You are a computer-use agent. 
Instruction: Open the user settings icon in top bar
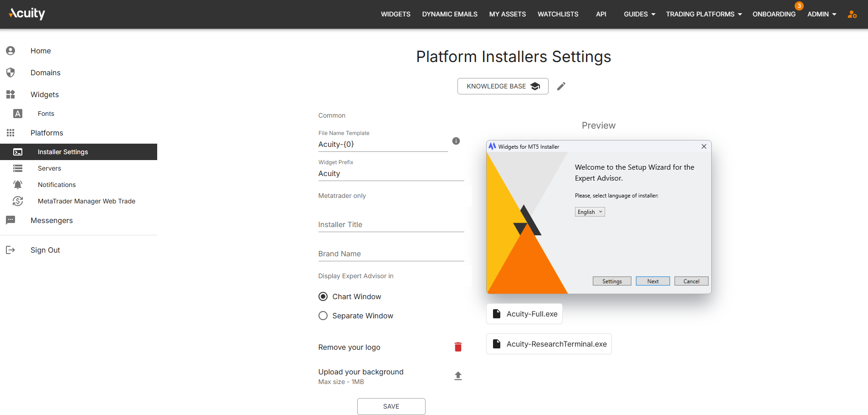click(852, 14)
